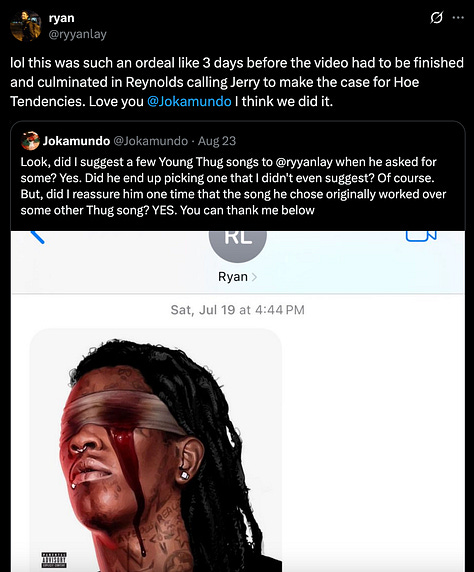Click the Sat, Jul 19 message timestamp
The width and height of the screenshot is (474, 572).
coord(238,310)
